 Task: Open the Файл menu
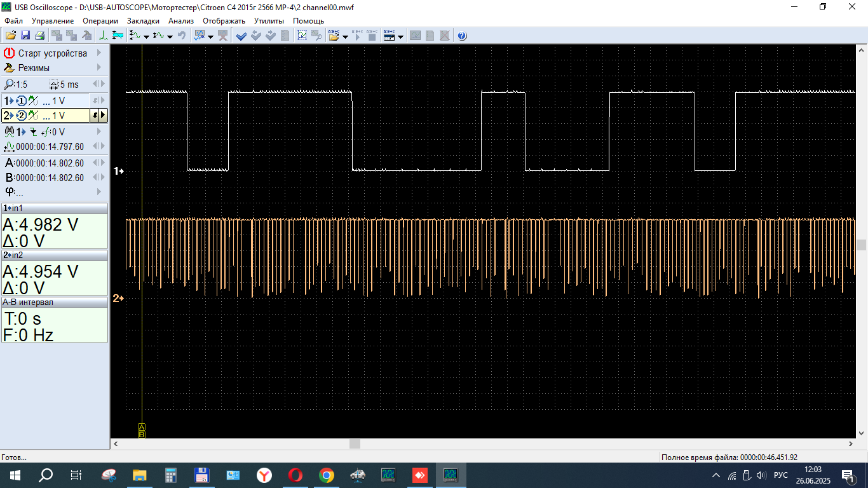tap(13, 20)
